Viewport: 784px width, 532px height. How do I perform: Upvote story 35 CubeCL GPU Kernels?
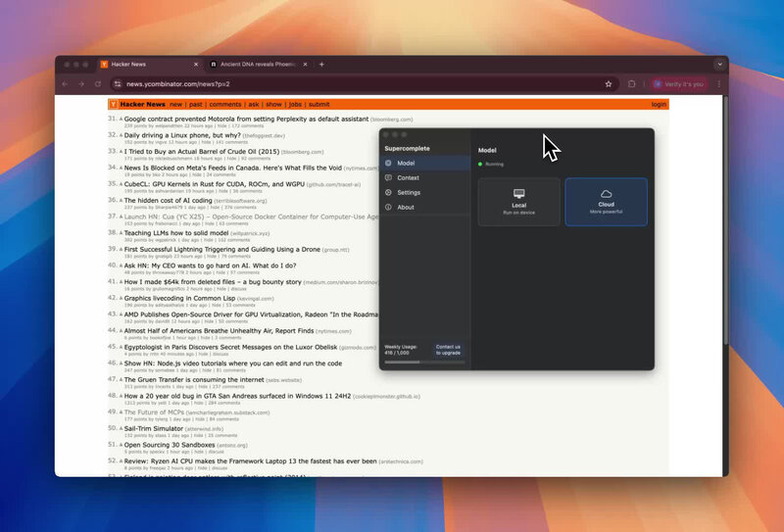121,184
